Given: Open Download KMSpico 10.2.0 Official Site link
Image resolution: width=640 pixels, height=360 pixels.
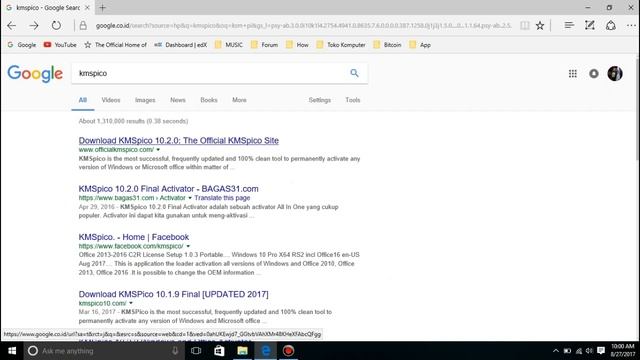Looking at the screenshot, I should click(179, 140).
